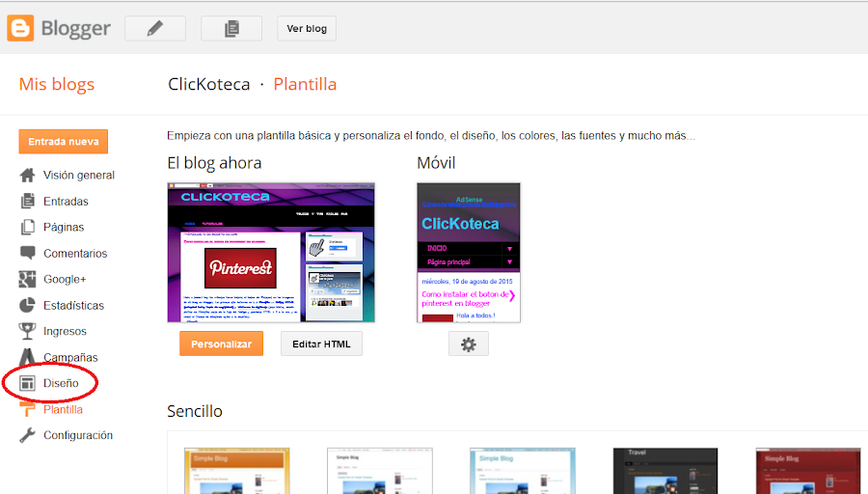Click the Ingresos trophy icon
The image size is (868, 494).
27,331
